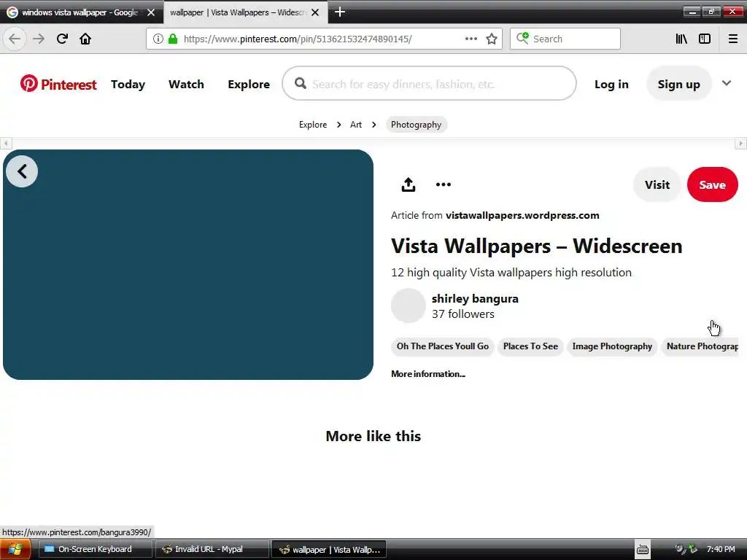Image resolution: width=747 pixels, height=560 pixels.
Task: Toggle the browser sidebar view
Action: (x=705, y=39)
